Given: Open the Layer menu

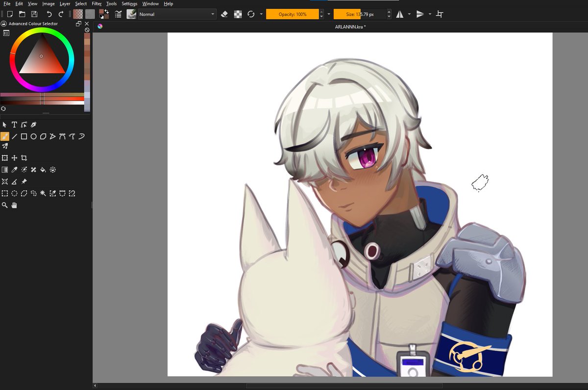Looking at the screenshot, I should 65,3.
